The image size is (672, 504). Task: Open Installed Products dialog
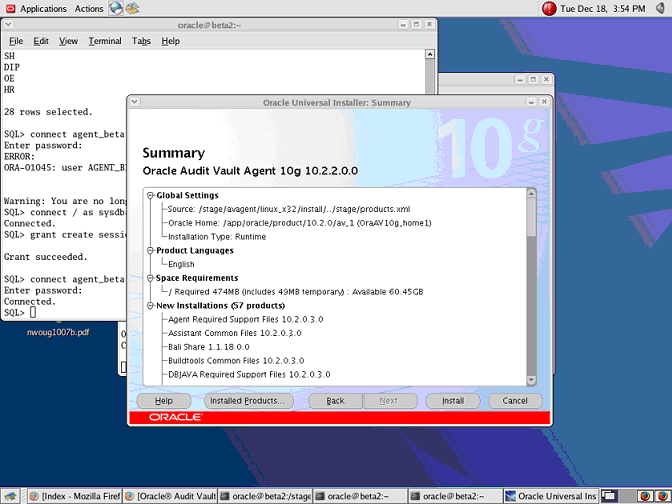coord(249,401)
